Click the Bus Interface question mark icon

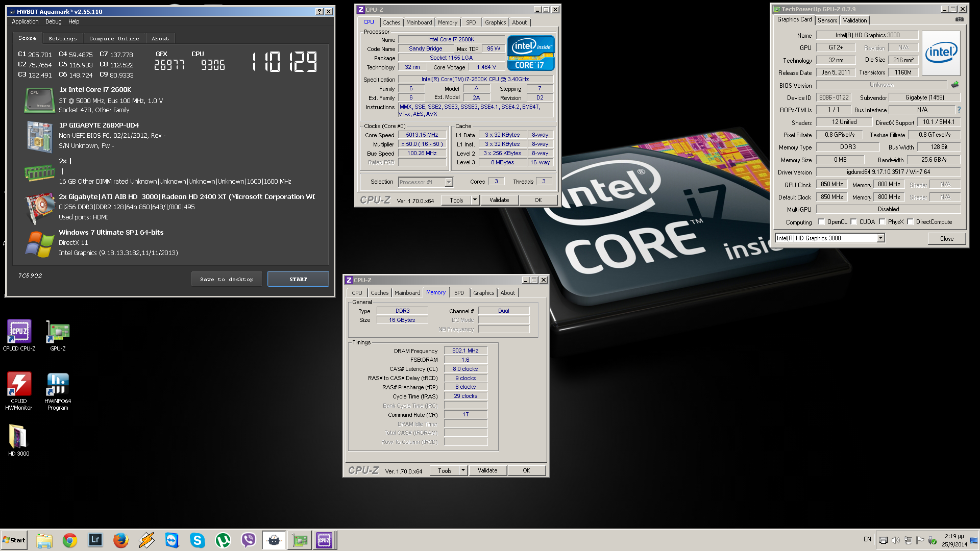pyautogui.click(x=959, y=110)
